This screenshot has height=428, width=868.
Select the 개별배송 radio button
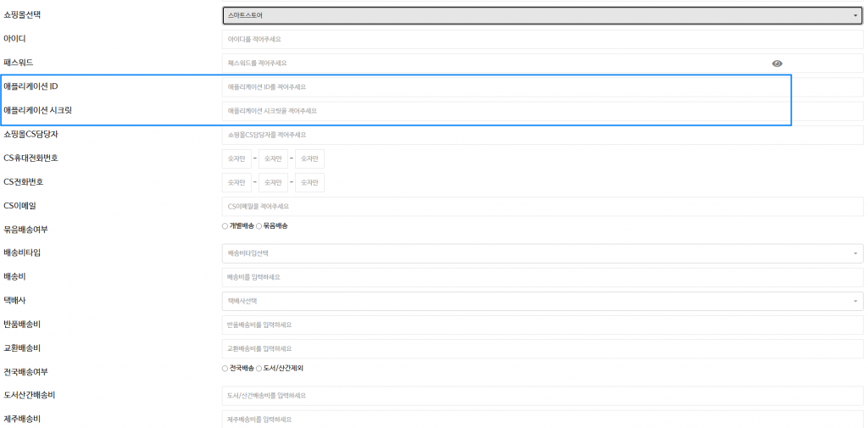[x=225, y=226]
